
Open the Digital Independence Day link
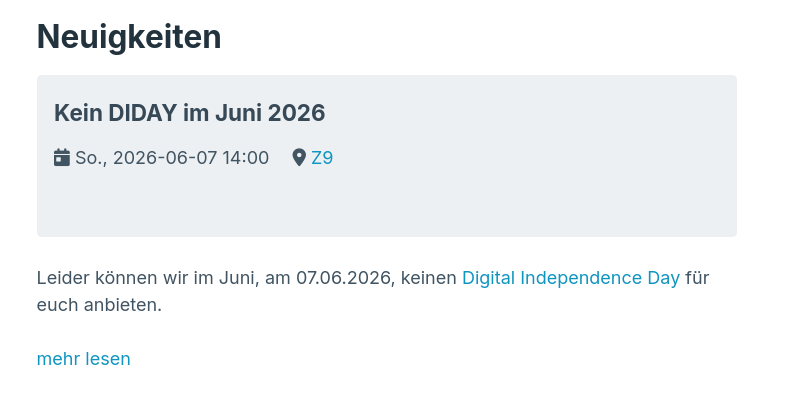pos(571,277)
